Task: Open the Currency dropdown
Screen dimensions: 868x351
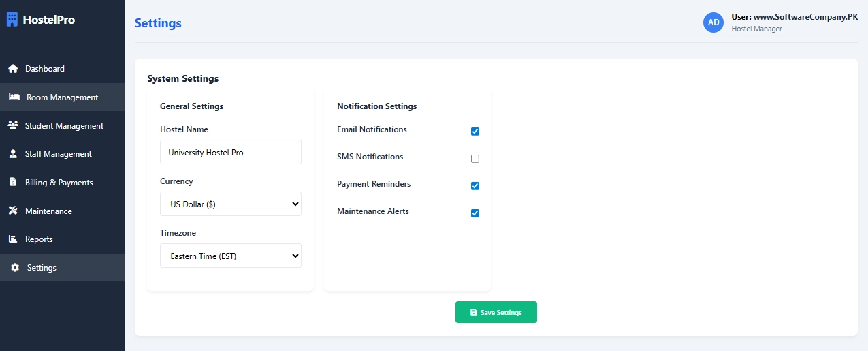Action: coord(231,204)
